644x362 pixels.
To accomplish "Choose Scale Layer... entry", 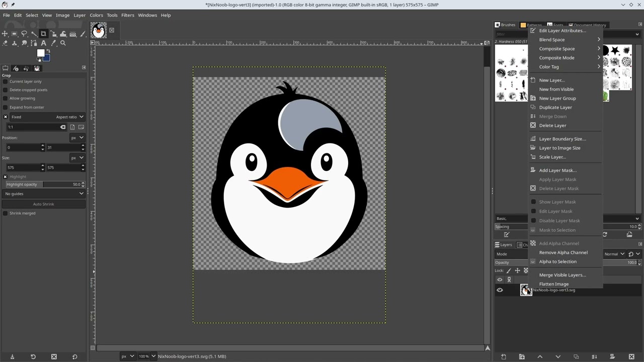I will 566,157.
